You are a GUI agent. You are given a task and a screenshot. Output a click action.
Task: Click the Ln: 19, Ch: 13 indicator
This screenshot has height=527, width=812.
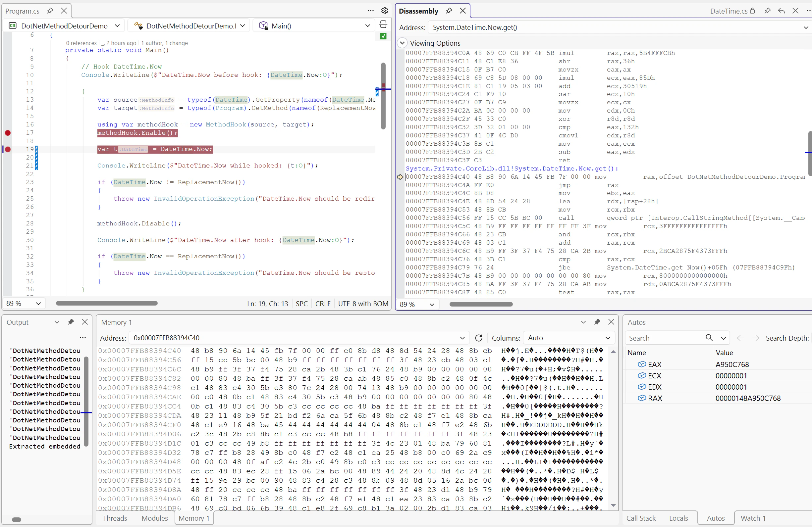coord(267,304)
